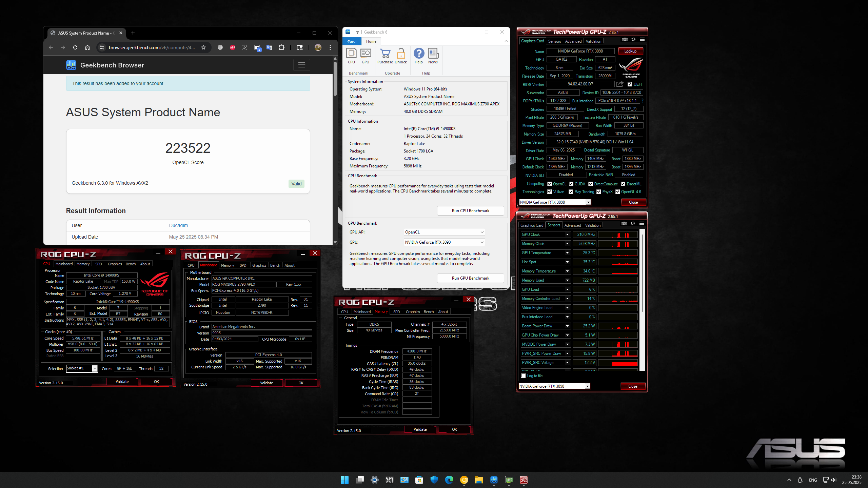Open Chrome three-dot menu
Image resolution: width=868 pixels, height=488 pixels.
(x=330, y=47)
